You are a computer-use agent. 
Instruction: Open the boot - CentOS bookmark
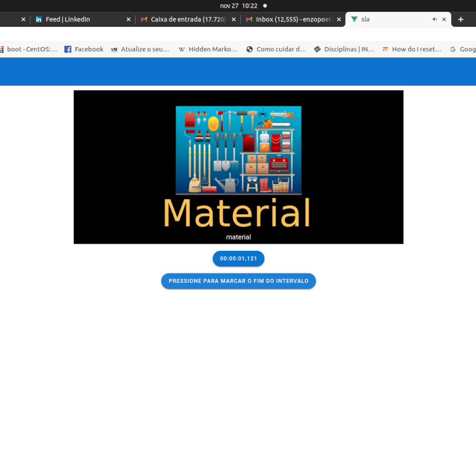29,49
